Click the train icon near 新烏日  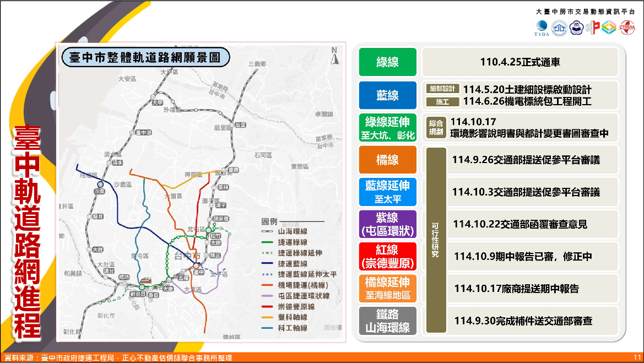coord(146,281)
